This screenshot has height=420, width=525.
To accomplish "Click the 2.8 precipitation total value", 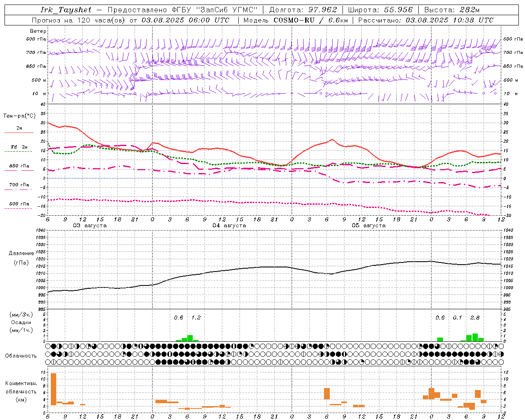I will click(475, 317).
